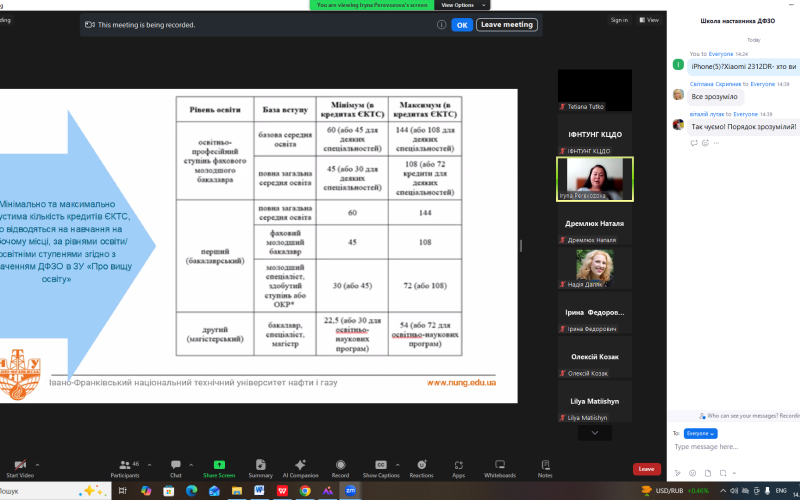Open the View layout menu
800x500 pixels.
pyautogui.click(x=649, y=20)
